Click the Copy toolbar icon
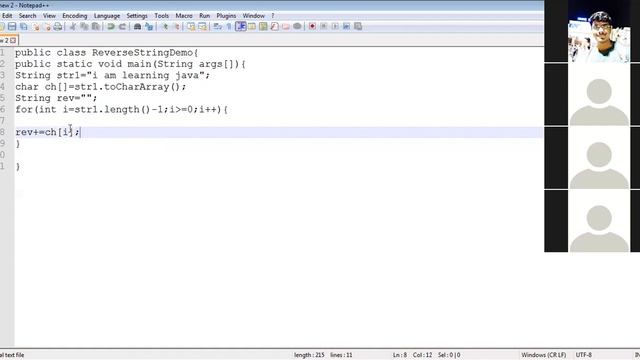 (84, 27)
